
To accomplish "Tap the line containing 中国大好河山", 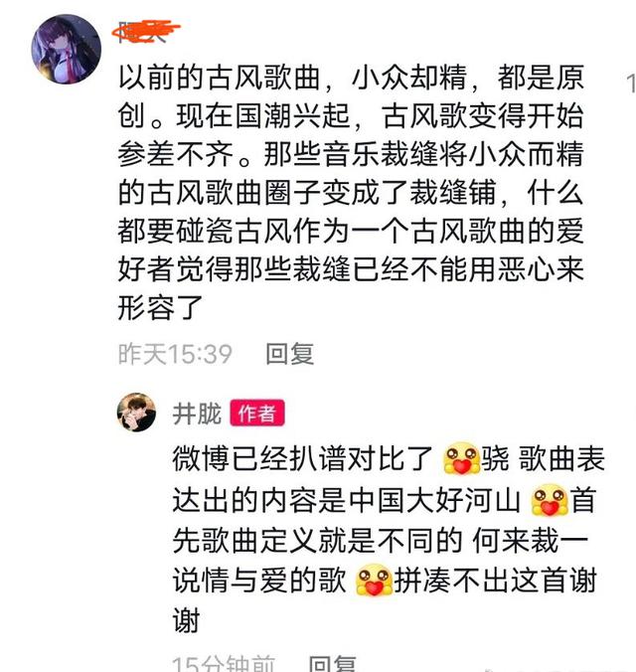I will pyautogui.click(x=384, y=500).
